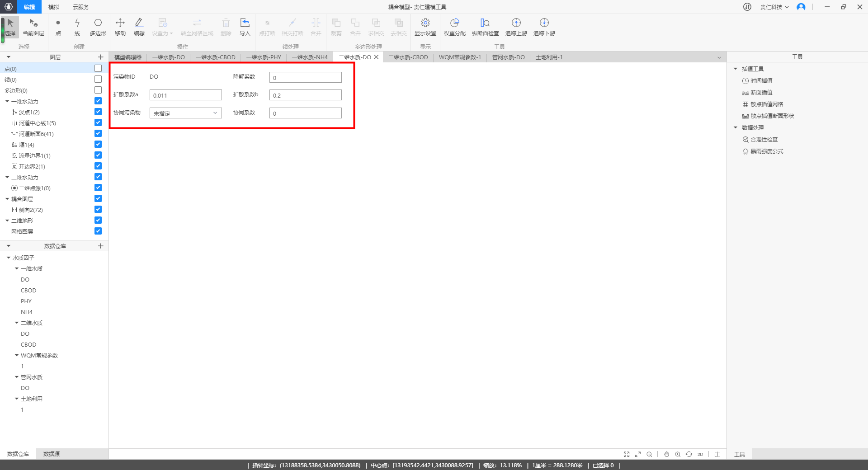Viewport: 868px width, 470px height.
Task: Open 显示设置 display settings
Action: (425, 27)
